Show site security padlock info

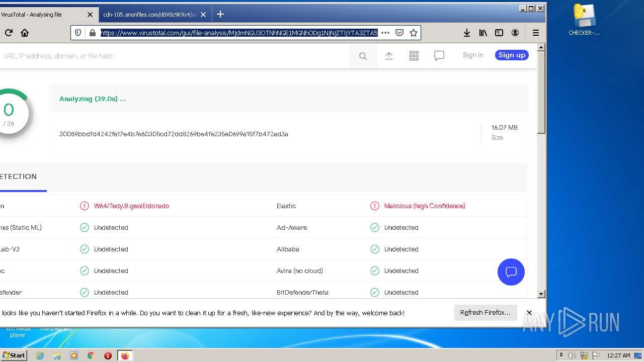pos(92,33)
